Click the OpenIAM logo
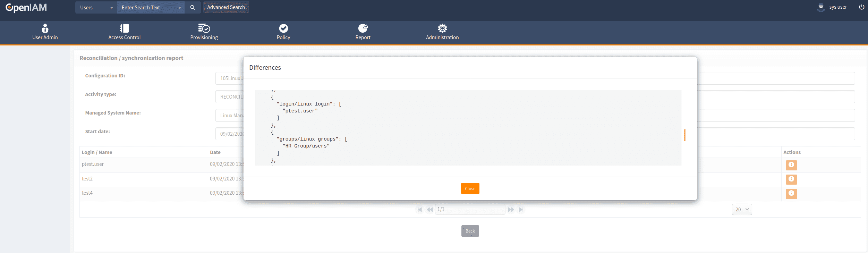Screen dimensions: 868x253 (x=26, y=8)
